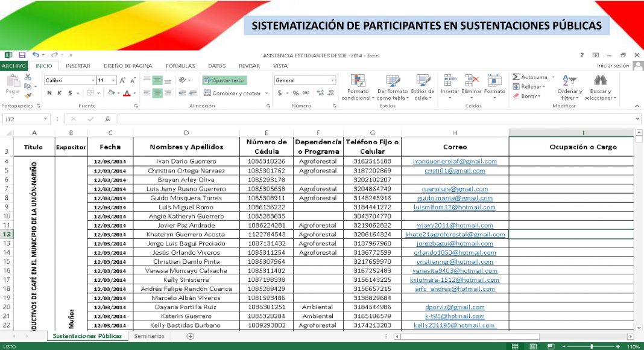
Task: Cut selection with the scissors icon
Action: 28,77
